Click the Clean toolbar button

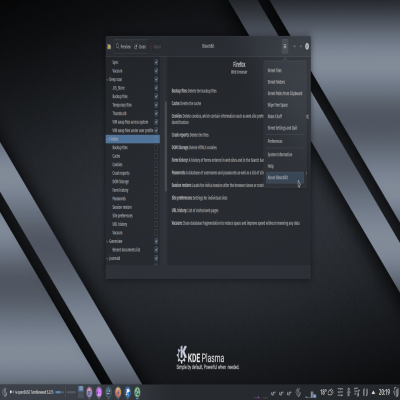click(x=140, y=47)
